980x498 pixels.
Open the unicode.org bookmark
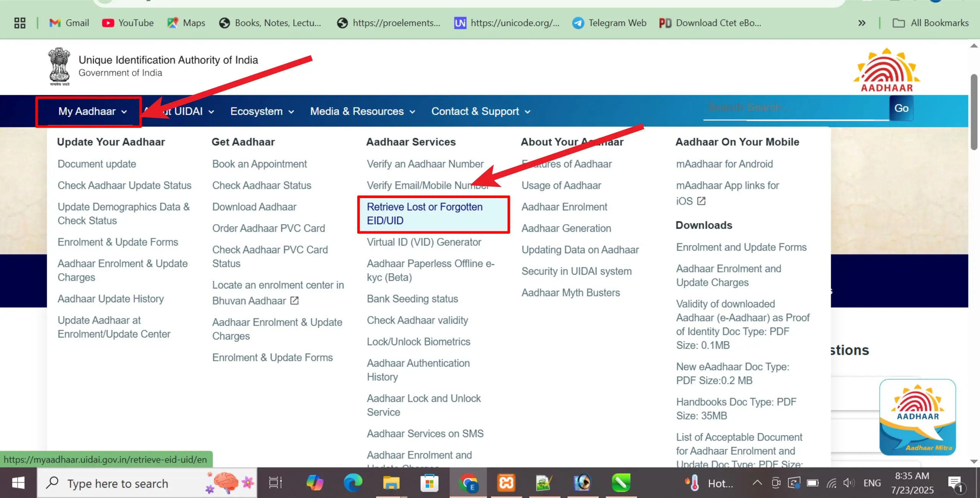507,23
